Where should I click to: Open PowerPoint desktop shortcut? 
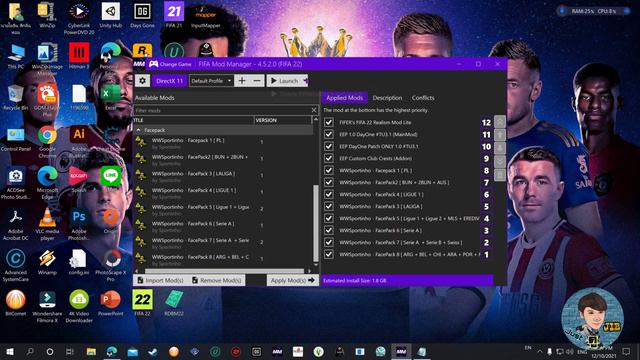111,304
